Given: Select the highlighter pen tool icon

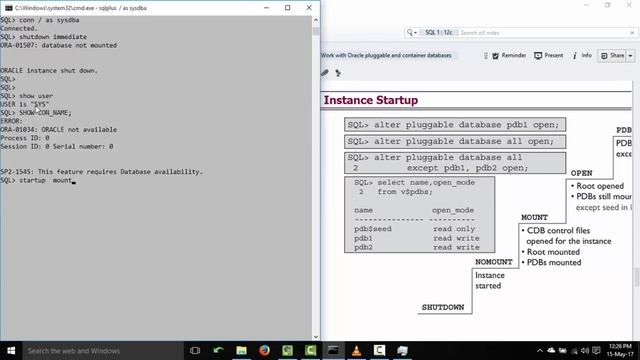Looking at the screenshot, I should tap(325, 73).
